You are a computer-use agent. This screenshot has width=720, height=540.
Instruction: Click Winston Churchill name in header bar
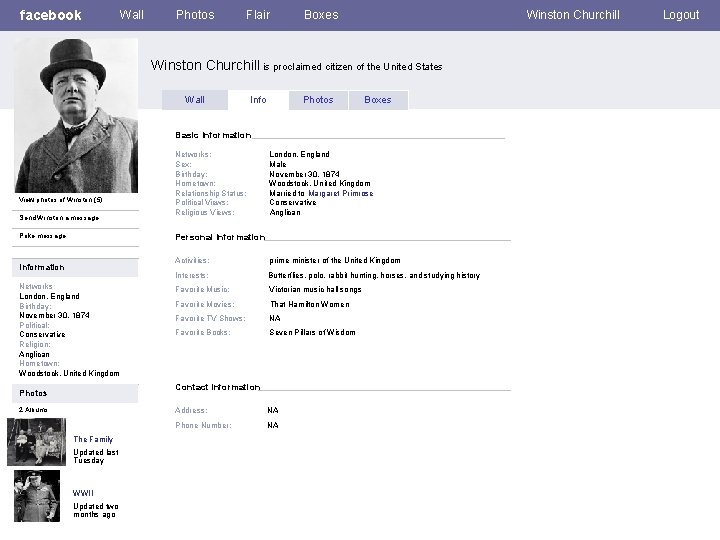[573, 15]
